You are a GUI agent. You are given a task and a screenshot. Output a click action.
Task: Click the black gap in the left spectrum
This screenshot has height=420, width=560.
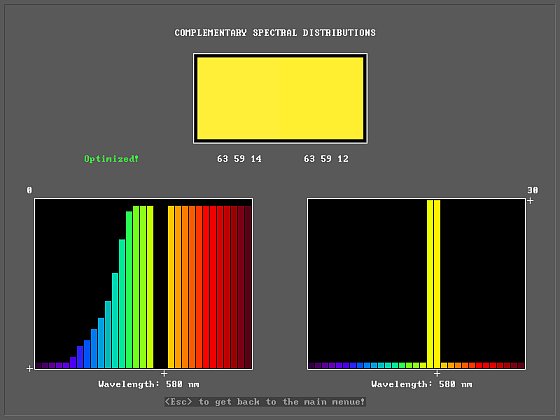pos(160,287)
